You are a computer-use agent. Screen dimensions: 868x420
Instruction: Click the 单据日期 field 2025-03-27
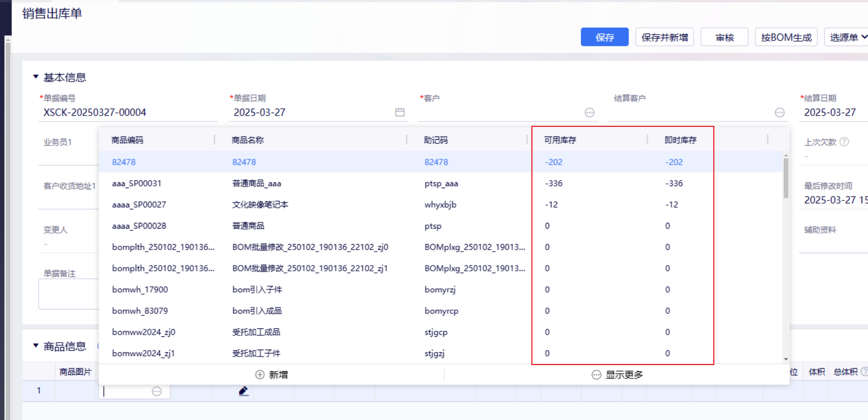(x=318, y=112)
